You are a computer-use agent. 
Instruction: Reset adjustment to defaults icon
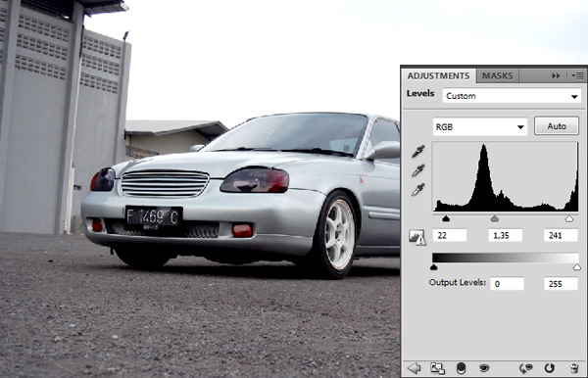tap(550, 368)
